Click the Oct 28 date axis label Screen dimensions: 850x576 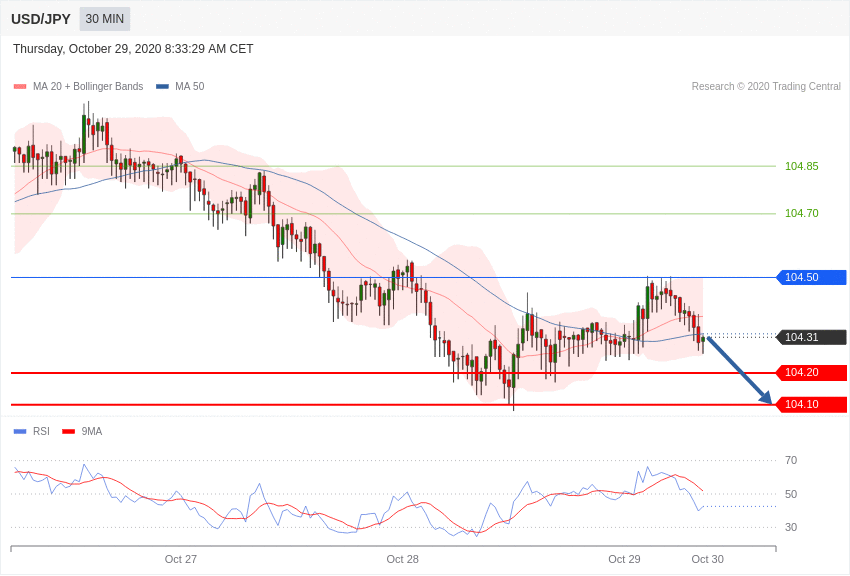coord(402,559)
